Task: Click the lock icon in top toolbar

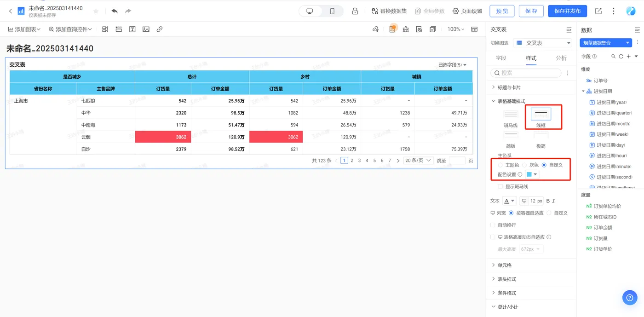Action: 355,11
